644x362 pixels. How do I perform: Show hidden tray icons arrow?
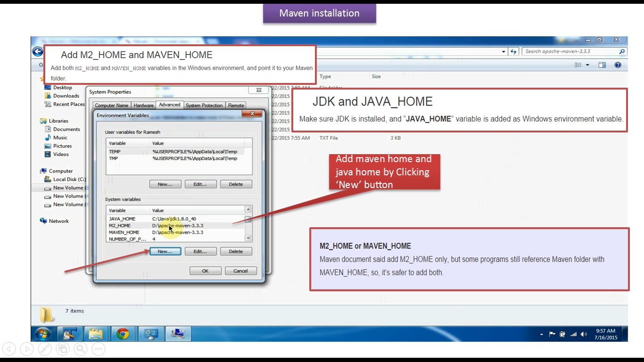coord(542,335)
